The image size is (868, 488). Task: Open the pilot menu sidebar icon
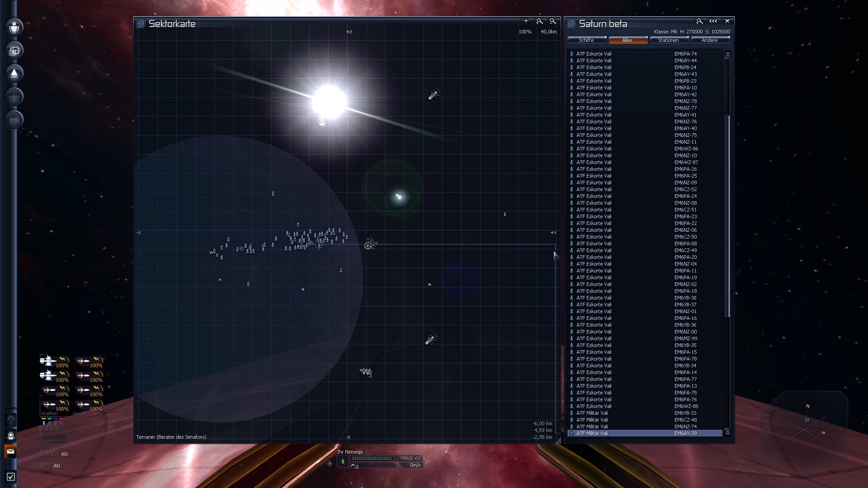[x=14, y=27]
